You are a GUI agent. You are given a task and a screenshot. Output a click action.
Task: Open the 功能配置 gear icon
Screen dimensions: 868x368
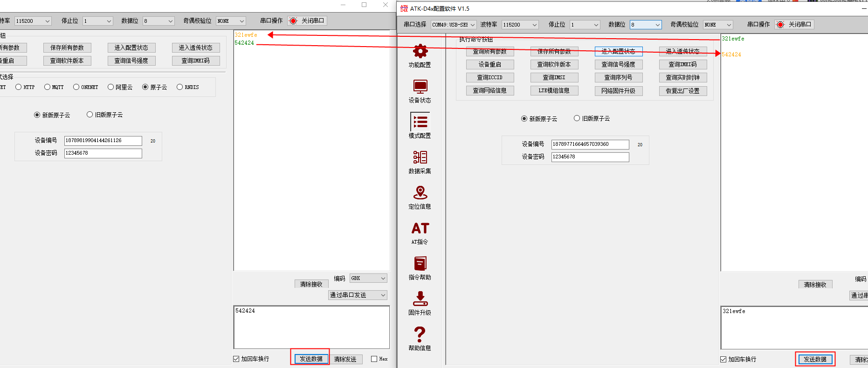tap(420, 51)
